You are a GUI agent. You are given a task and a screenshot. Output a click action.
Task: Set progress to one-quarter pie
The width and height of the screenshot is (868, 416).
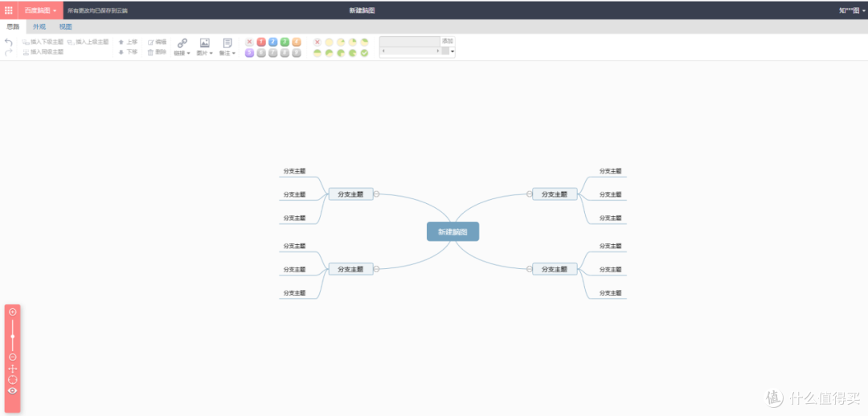coord(353,42)
